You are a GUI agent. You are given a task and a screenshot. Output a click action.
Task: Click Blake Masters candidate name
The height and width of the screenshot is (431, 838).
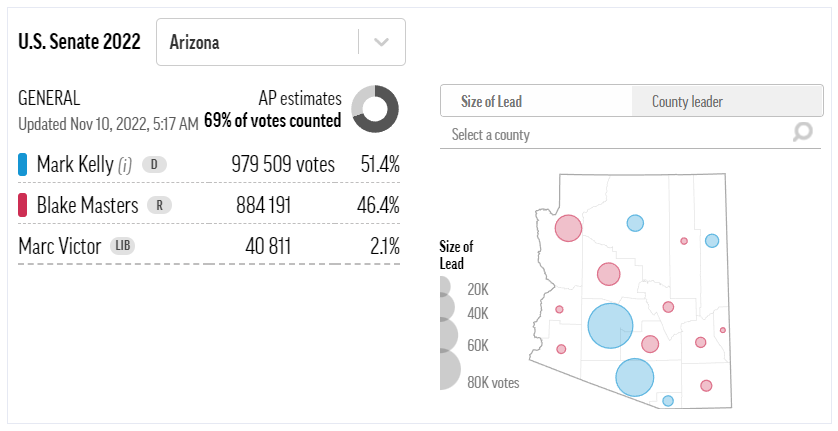pos(87,205)
